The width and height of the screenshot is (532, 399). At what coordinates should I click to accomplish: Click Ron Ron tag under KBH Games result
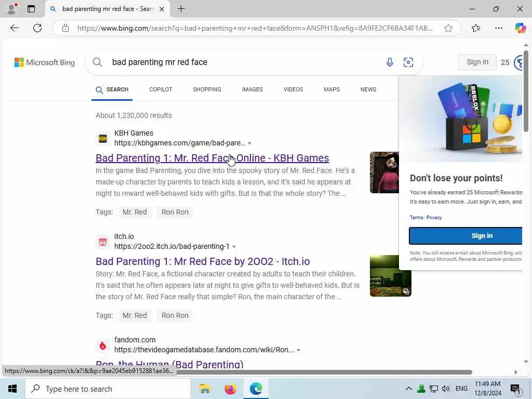coord(175,212)
